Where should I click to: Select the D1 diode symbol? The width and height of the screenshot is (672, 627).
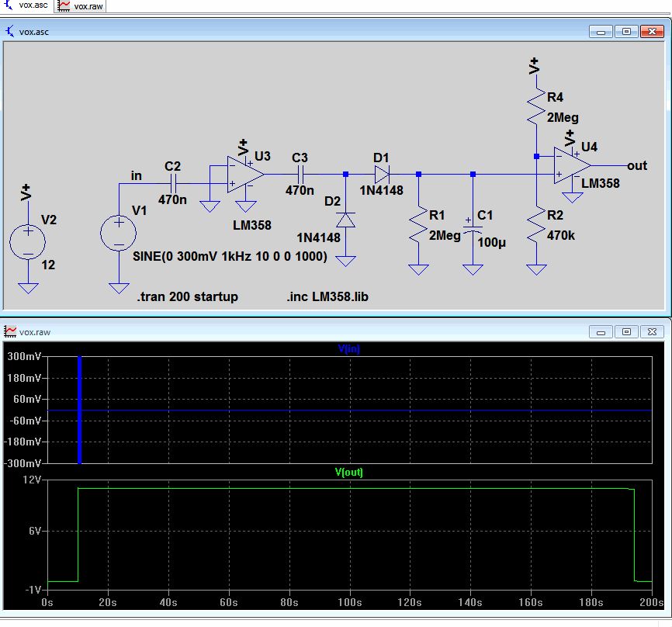381,175
